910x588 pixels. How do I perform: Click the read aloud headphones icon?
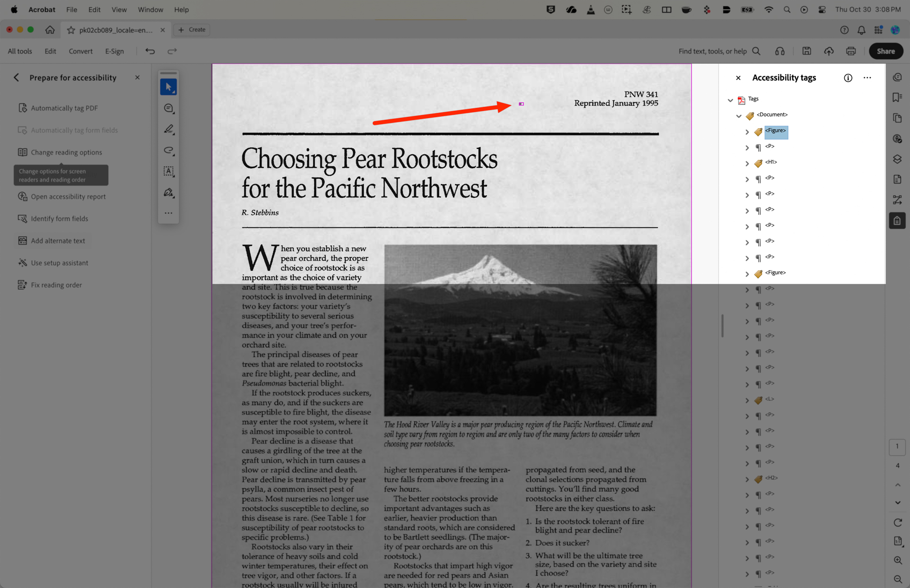click(780, 51)
